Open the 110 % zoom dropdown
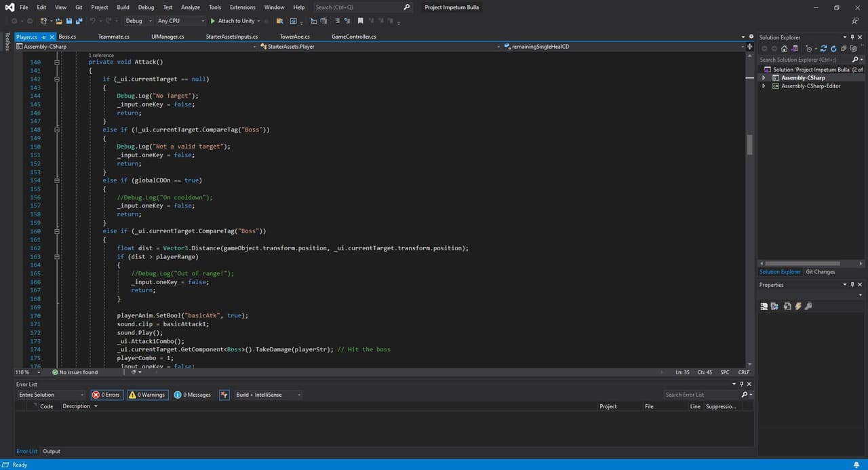 point(28,372)
